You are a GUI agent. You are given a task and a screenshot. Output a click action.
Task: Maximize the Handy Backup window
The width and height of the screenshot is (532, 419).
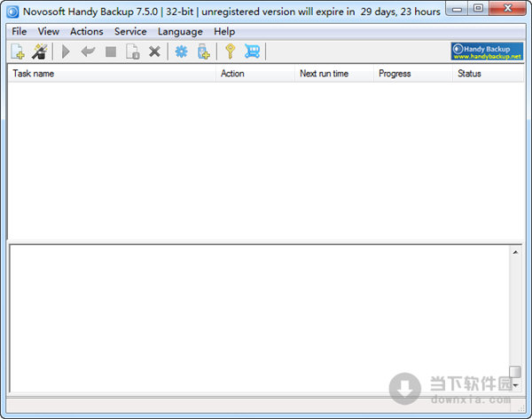(479, 8)
